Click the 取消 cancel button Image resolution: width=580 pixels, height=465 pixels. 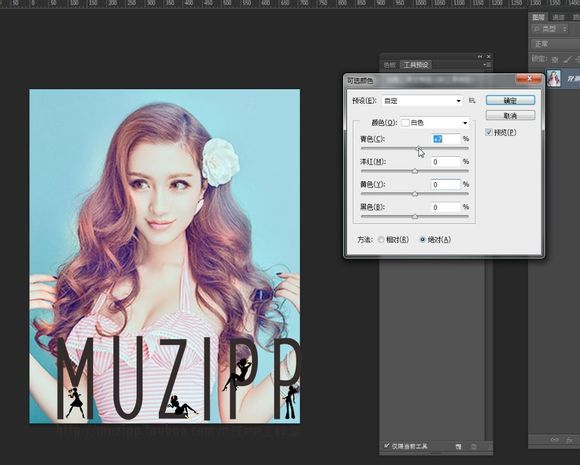click(x=510, y=115)
